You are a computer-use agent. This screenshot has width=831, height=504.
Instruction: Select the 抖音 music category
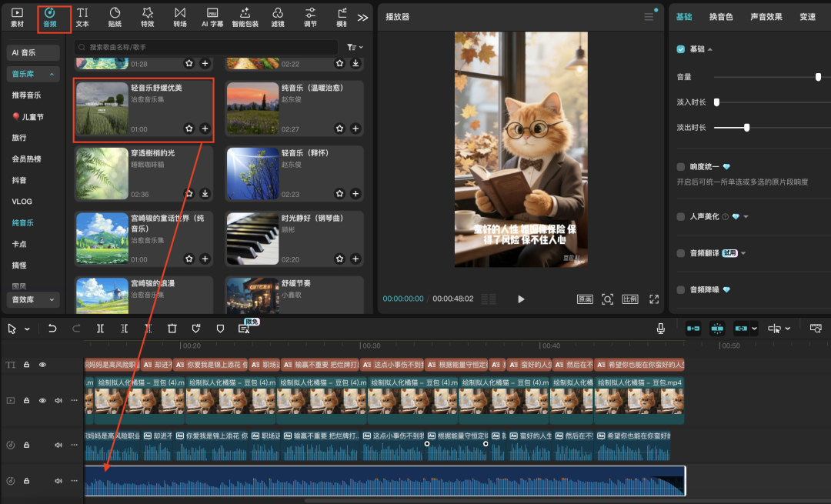click(x=19, y=180)
